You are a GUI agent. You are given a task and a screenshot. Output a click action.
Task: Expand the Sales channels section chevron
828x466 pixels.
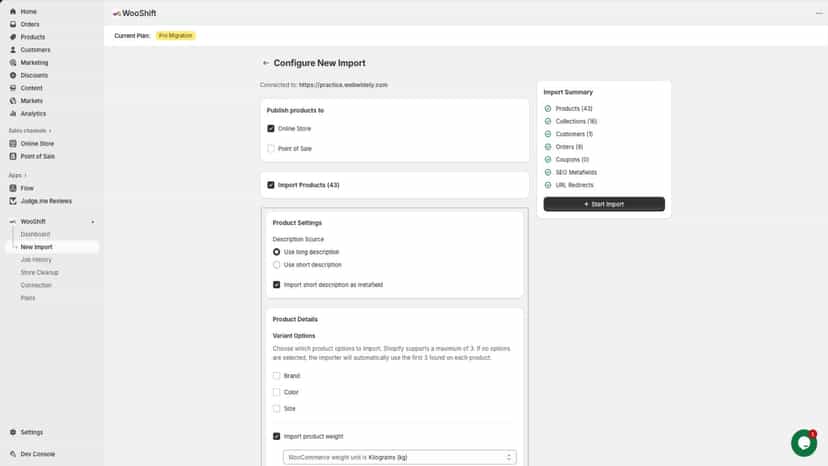pyautogui.click(x=50, y=131)
